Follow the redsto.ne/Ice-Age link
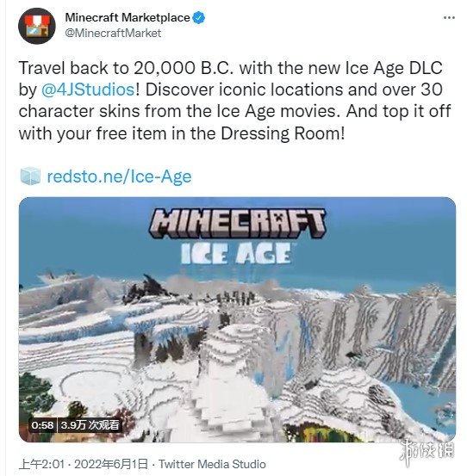The width and height of the screenshot is (467, 476). (119, 176)
